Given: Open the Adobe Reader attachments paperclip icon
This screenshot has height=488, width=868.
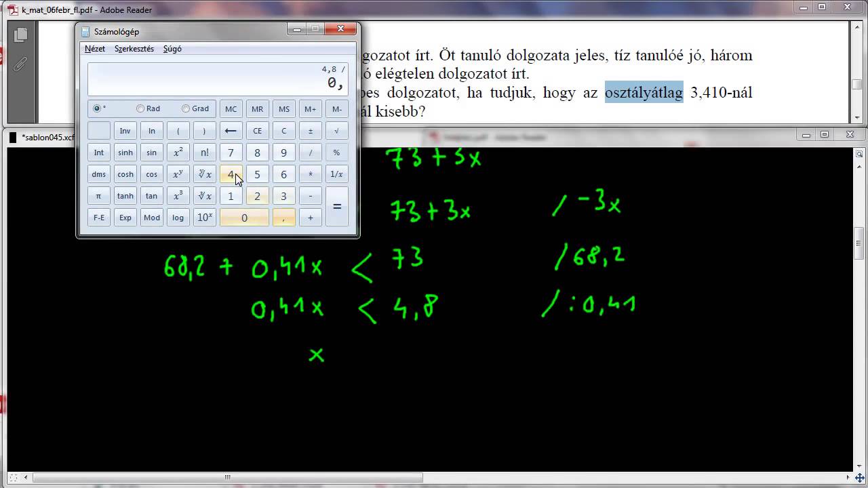Looking at the screenshot, I should point(20,64).
